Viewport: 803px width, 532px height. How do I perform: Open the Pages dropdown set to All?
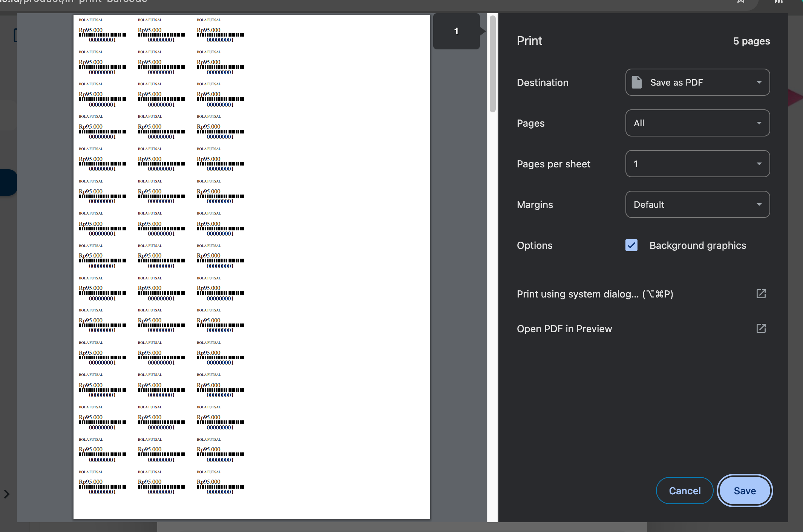(x=697, y=123)
